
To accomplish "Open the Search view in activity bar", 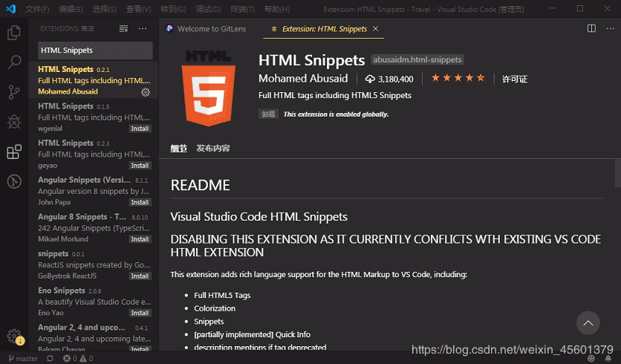I will pos(13,62).
